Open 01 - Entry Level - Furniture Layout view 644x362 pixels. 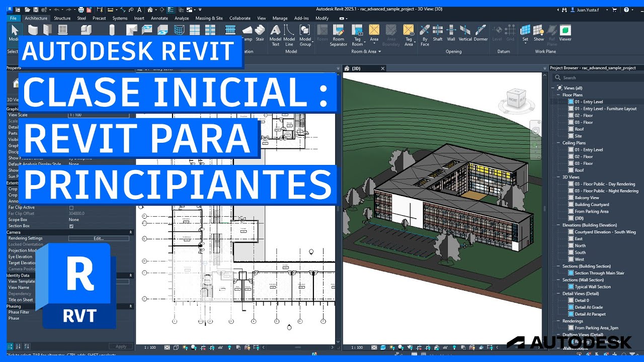click(x=606, y=109)
